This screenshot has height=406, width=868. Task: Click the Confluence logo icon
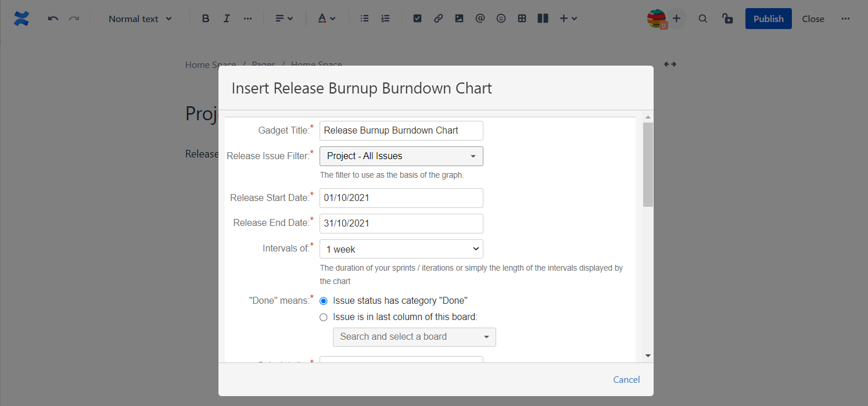(21, 19)
